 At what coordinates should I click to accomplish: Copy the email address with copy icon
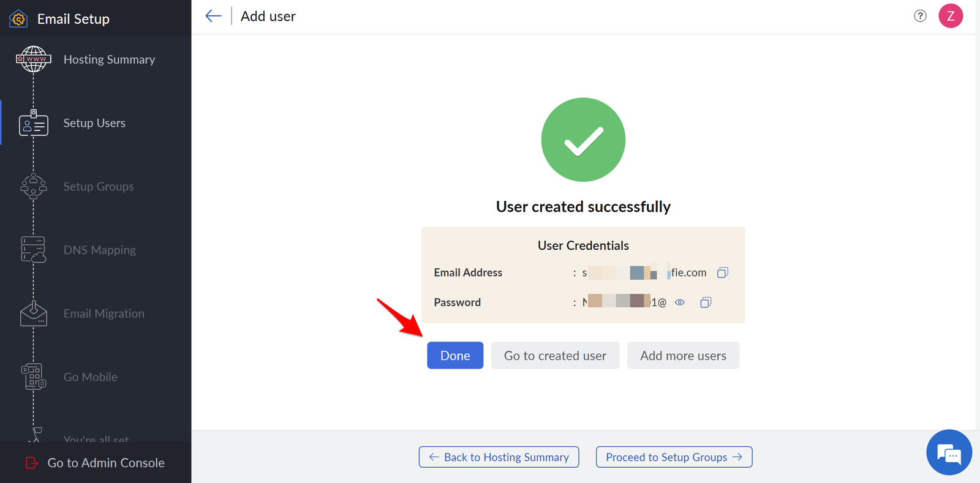click(x=723, y=272)
